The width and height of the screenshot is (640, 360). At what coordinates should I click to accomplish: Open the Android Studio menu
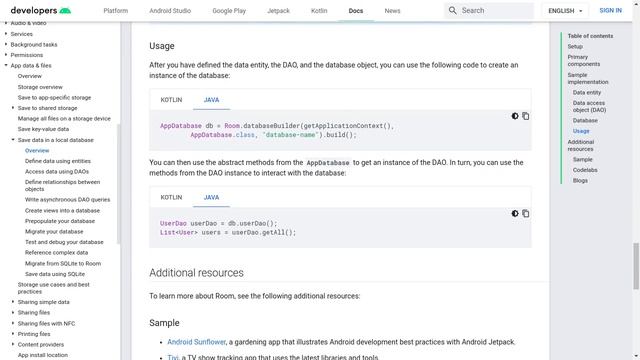[170, 11]
